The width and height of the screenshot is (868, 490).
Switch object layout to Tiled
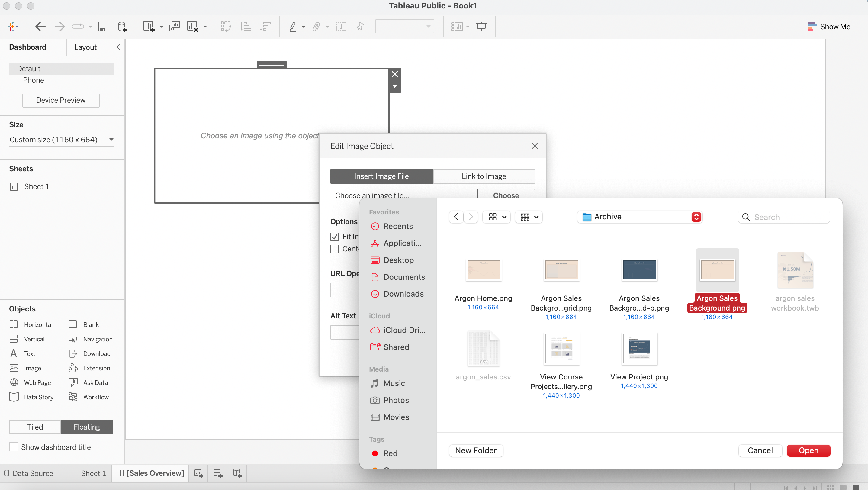pos(35,427)
